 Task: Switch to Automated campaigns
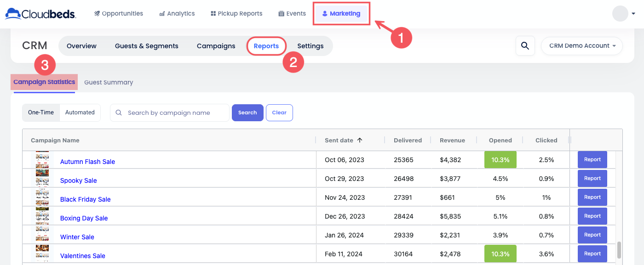click(80, 113)
